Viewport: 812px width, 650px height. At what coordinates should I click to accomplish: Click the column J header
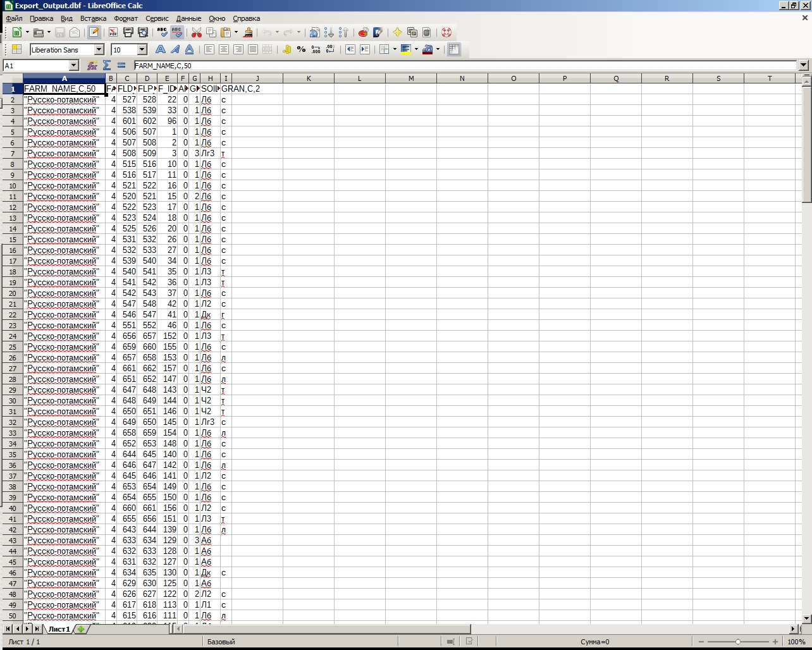click(x=257, y=78)
